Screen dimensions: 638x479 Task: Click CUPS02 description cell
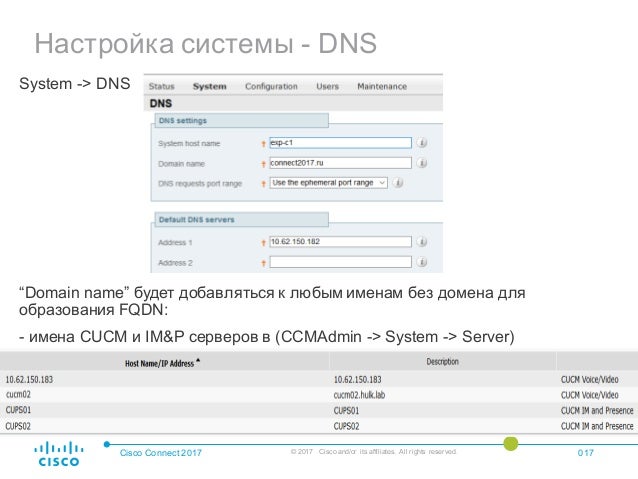pyautogui.click(x=346, y=426)
